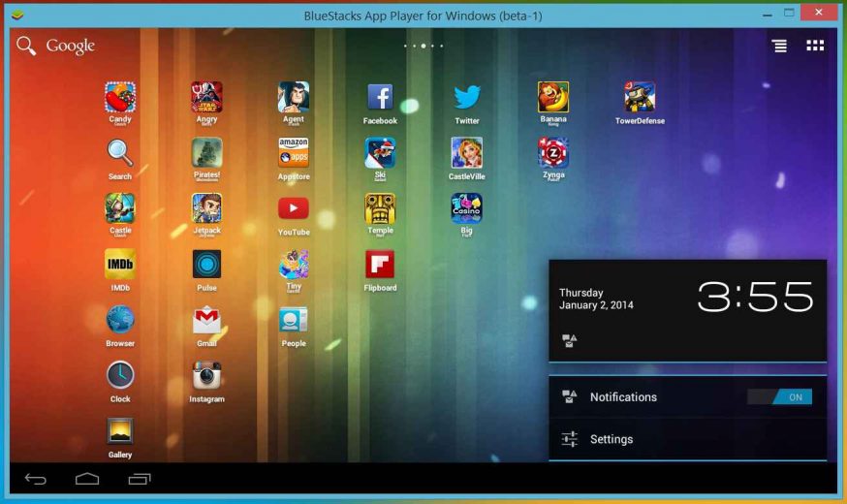The width and height of the screenshot is (847, 504).
Task: Launch the Flipboard app
Action: point(380,265)
